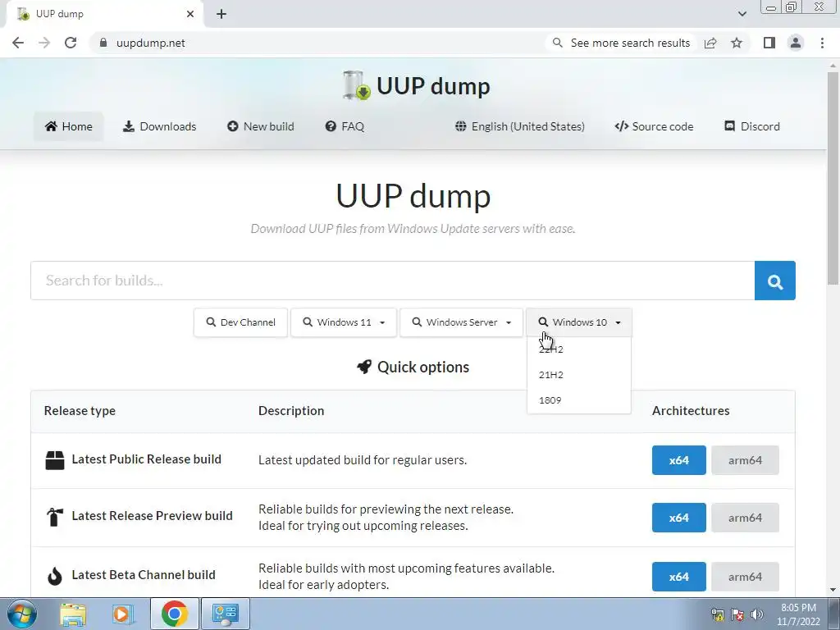Click the Action Center flag tray icon
Image resolution: width=840 pixels, height=630 pixels.
[x=737, y=614]
